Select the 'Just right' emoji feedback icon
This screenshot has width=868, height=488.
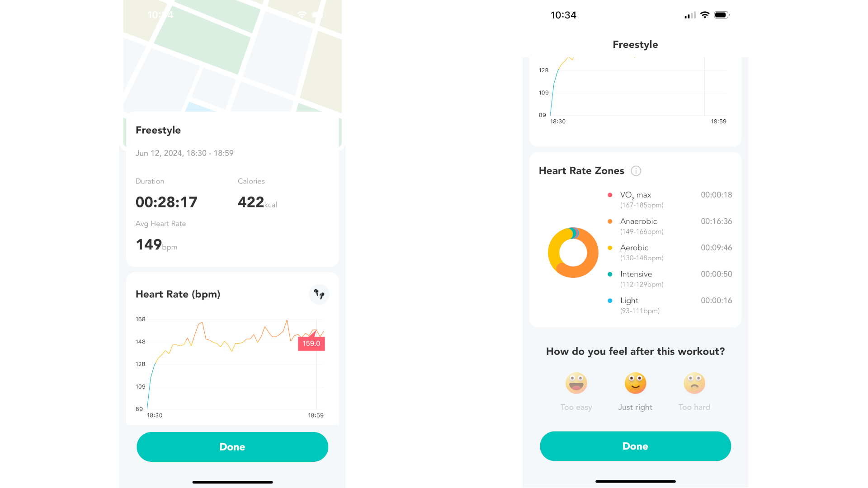(634, 383)
